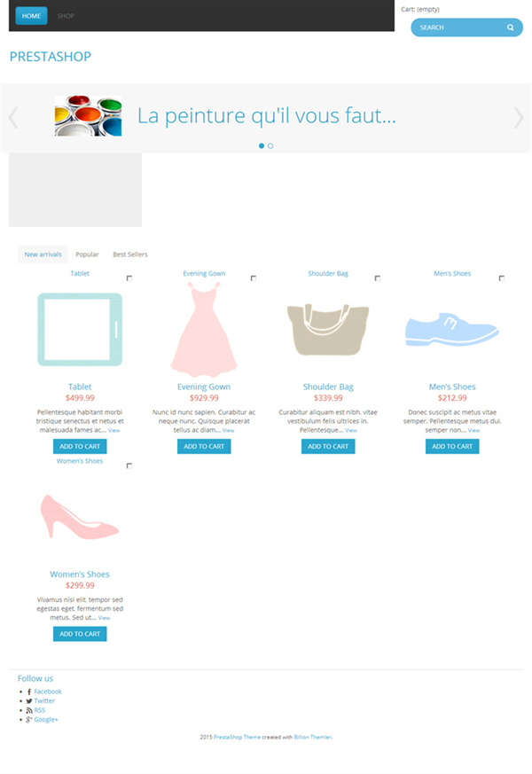Open the Tablet product image

80,329
